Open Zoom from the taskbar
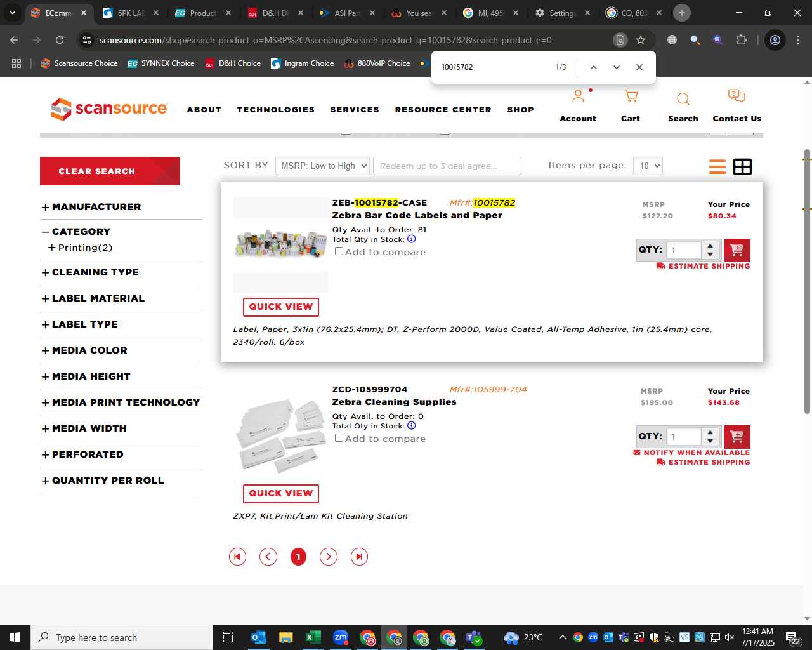The width and height of the screenshot is (812, 650). (x=341, y=637)
